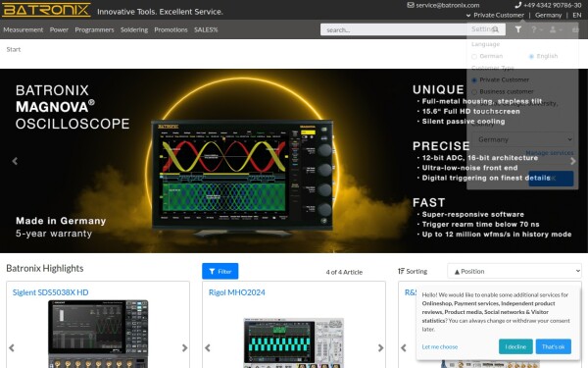Open the filter funnel icon in header
588x368 pixels.
[x=517, y=29]
